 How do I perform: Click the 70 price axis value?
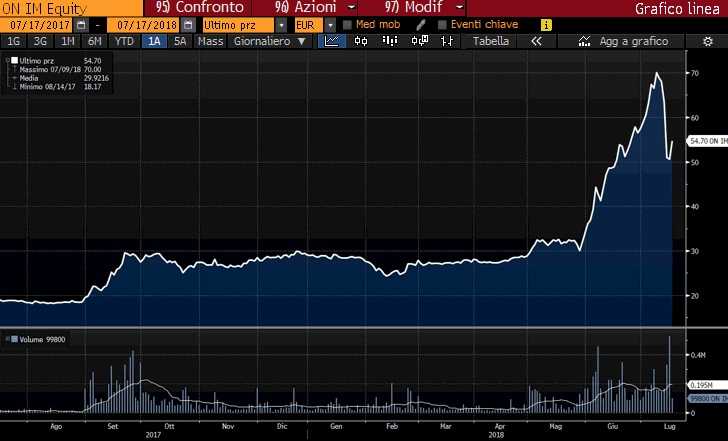(695, 73)
